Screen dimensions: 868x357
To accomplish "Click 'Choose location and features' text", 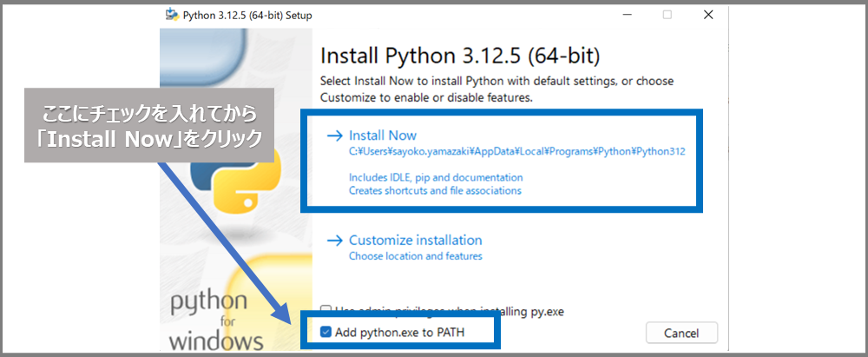I will 415,256.
